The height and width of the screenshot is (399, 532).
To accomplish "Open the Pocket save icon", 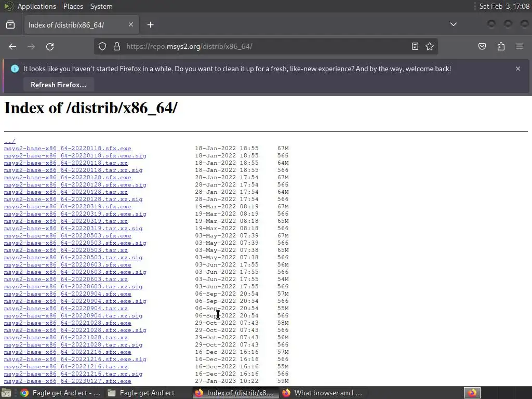I will tap(482, 46).
